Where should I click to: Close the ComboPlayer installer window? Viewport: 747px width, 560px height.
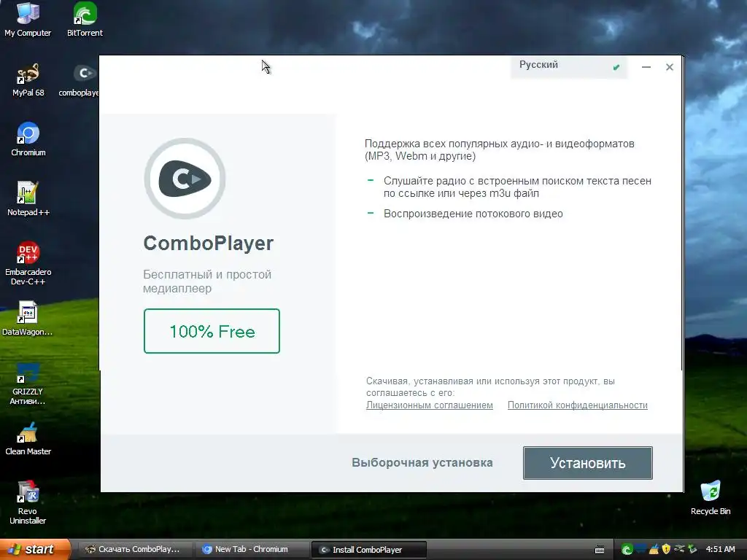pos(670,67)
